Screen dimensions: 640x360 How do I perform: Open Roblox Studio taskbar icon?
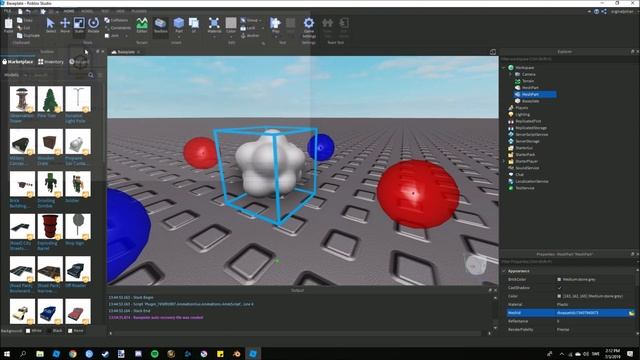[x=253, y=353]
